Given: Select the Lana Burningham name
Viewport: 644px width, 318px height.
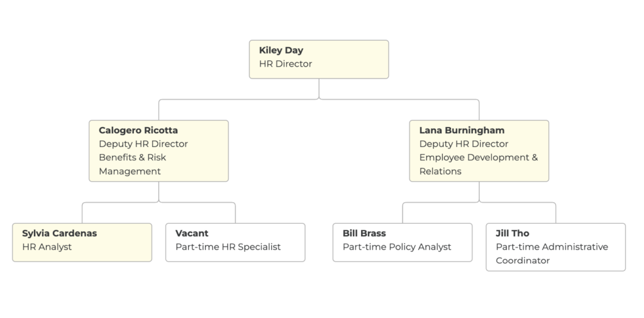Looking at the screenshot, I should pos(462,130).
